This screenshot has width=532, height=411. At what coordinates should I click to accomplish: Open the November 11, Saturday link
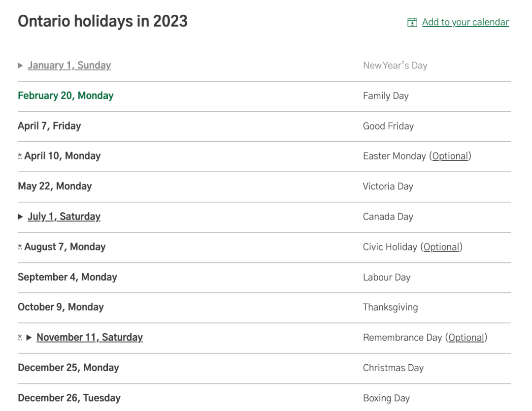point(90,338)
